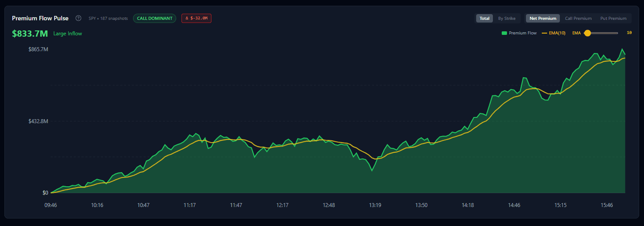Screen dimensions: 644x226
Task: Click the 10:16 time axis label
Action: (x=97, y=205)
